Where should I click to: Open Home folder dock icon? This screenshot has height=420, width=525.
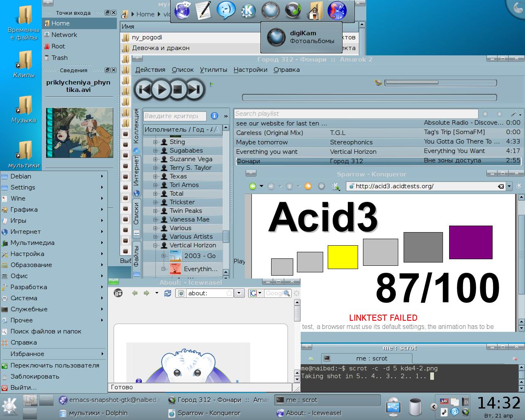coord(315,11)
